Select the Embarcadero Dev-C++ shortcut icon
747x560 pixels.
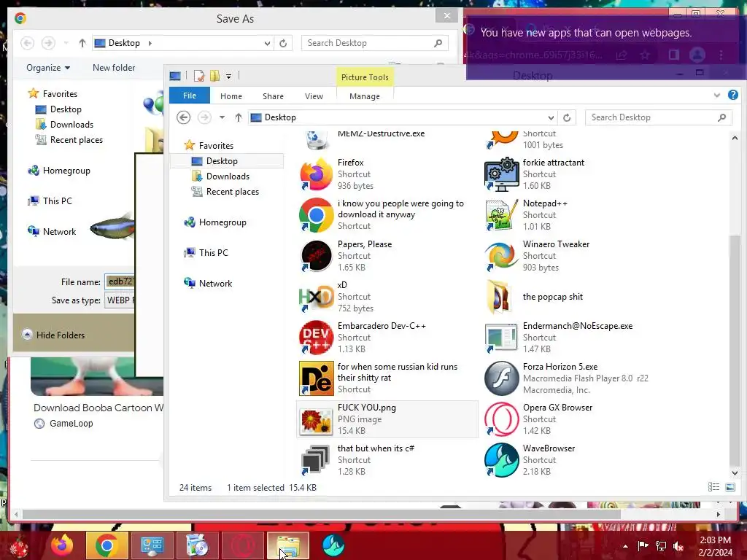tap(316, 338)
